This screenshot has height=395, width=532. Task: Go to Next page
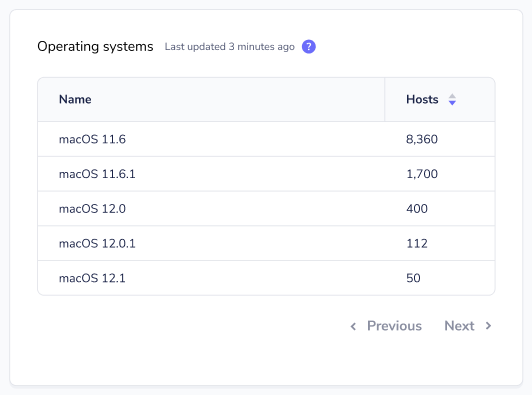pyautogui.click(x=468, y=326)
